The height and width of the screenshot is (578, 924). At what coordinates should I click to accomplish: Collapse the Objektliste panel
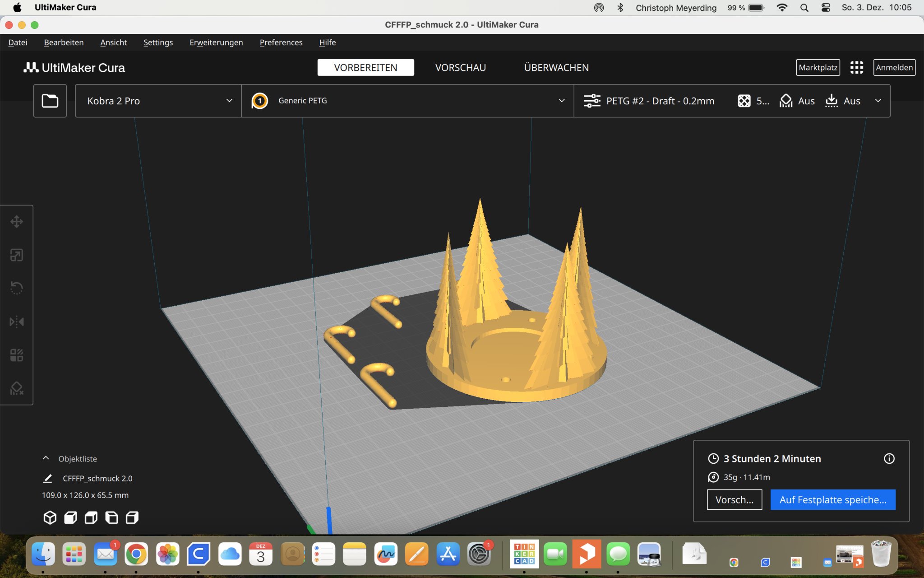coord(46,458)
